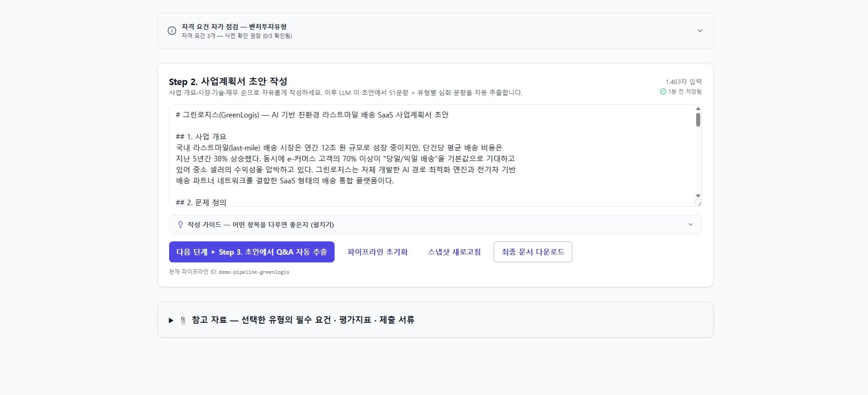Click the textarea resize handle corner
This screenshot has width=868, height=395.
point(698,203)
